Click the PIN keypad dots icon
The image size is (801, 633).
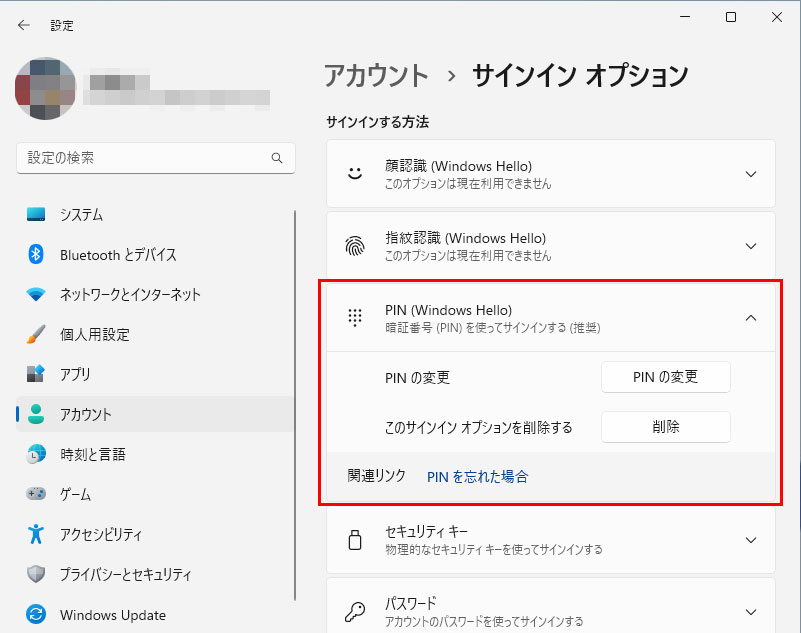pos(355,318)
